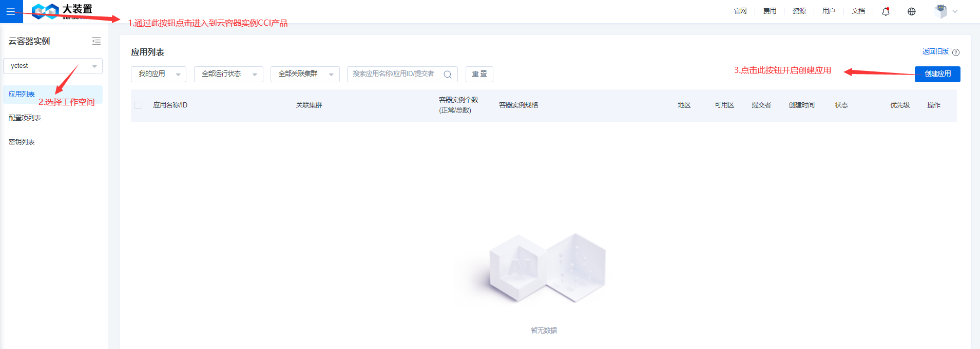Screen dimensions: 980x349
Task: Open 文档 in the top navigation
Action: 858,11
